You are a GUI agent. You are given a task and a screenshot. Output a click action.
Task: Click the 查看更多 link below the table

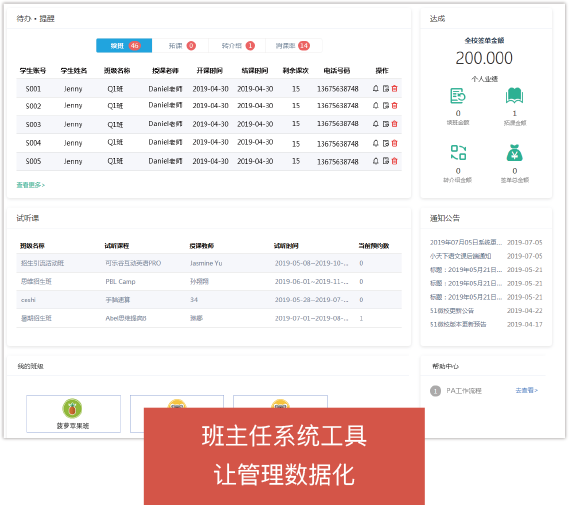(30, 185)
